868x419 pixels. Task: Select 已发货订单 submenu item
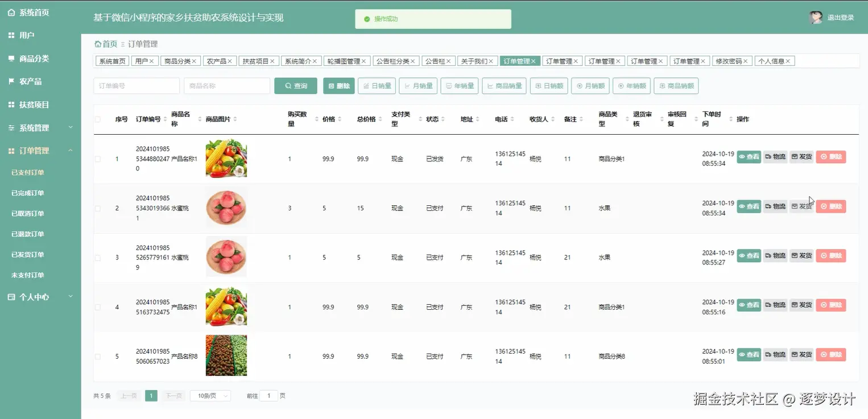click(28, 255)
